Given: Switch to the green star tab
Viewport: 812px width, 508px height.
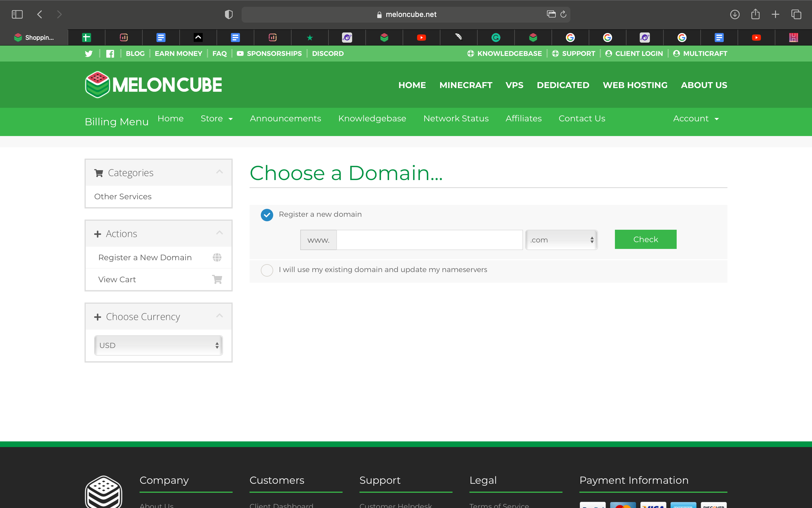Looking at the screenshot, I should [x=310, y=38].
